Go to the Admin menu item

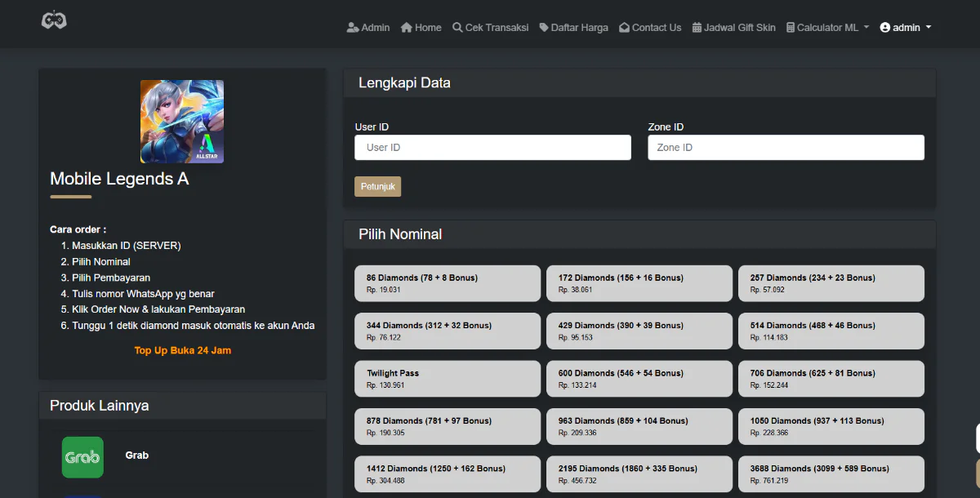(368, 28)
